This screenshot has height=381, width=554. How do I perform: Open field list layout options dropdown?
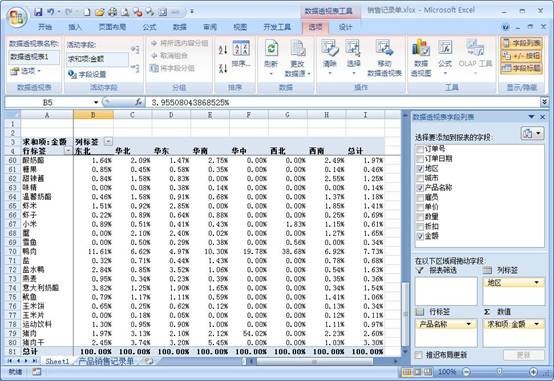tap(532, 133)
